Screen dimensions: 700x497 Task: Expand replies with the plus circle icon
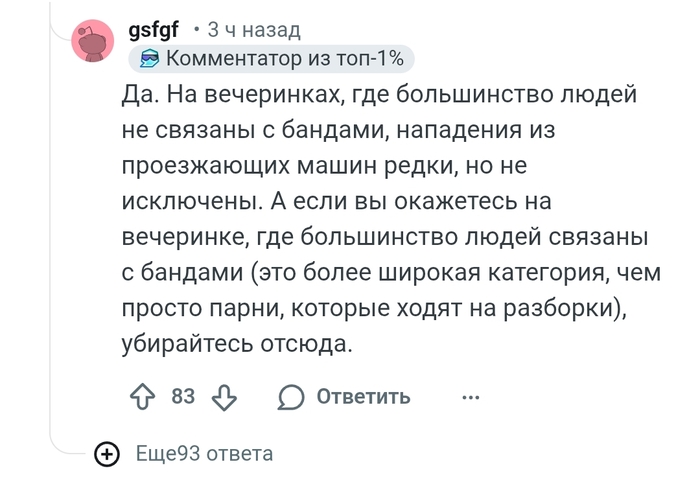click(106, 455)
